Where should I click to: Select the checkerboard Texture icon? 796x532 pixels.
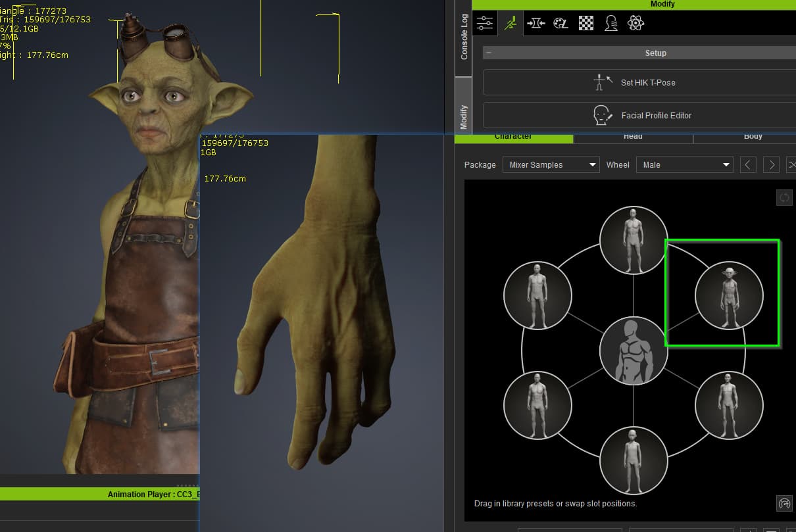pos(585,24)
